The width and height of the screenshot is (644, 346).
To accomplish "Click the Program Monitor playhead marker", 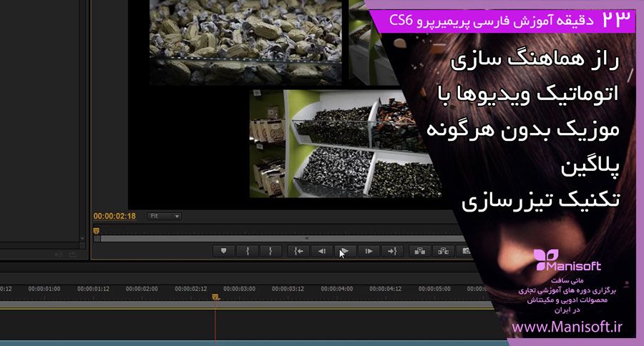I will click(x=96, y=231).
